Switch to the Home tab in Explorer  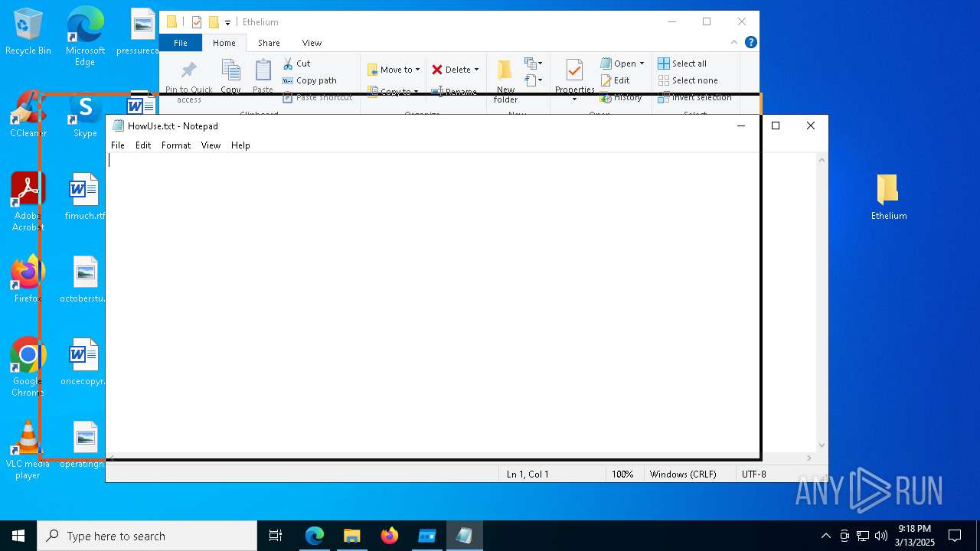(x=224, y=43)
